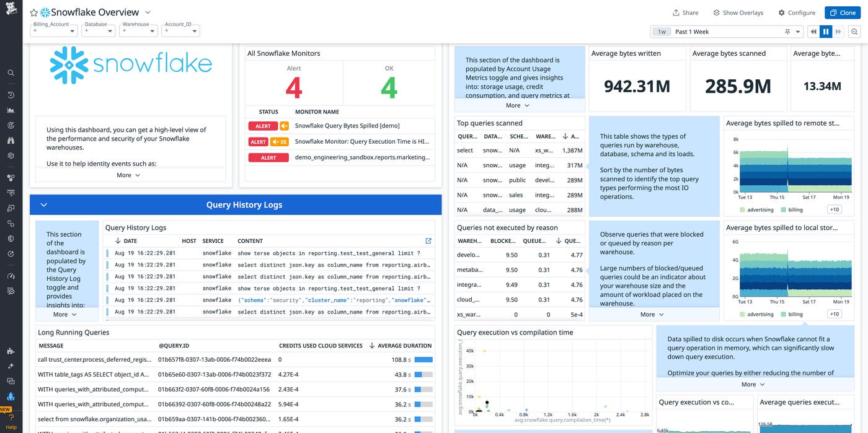Open the recent history clock icon in sidebar
The width and height of the screenshot is (868, 433).
pyautogui.click(x=11, y=95)
